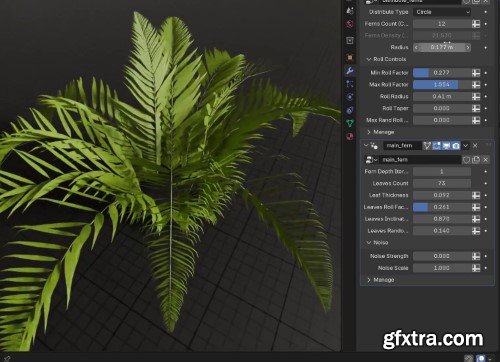Toggle main_fern render visibility
This screenshot has width=500, height=362.
pyautogui.click(x=456, y=146)
